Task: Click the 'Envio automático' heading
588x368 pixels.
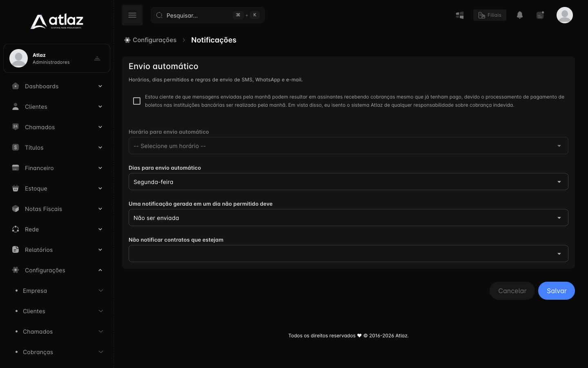Action: pos(163,66)
